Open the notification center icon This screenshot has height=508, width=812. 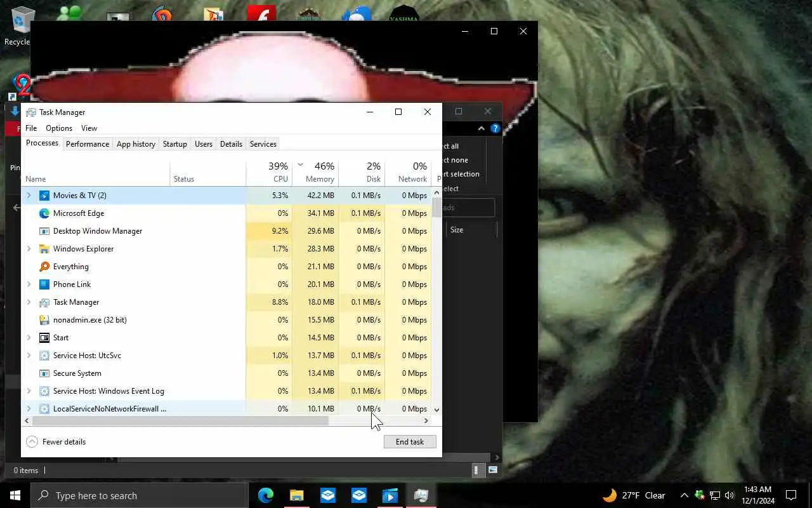pyautogui.click(x=791, y=495)
